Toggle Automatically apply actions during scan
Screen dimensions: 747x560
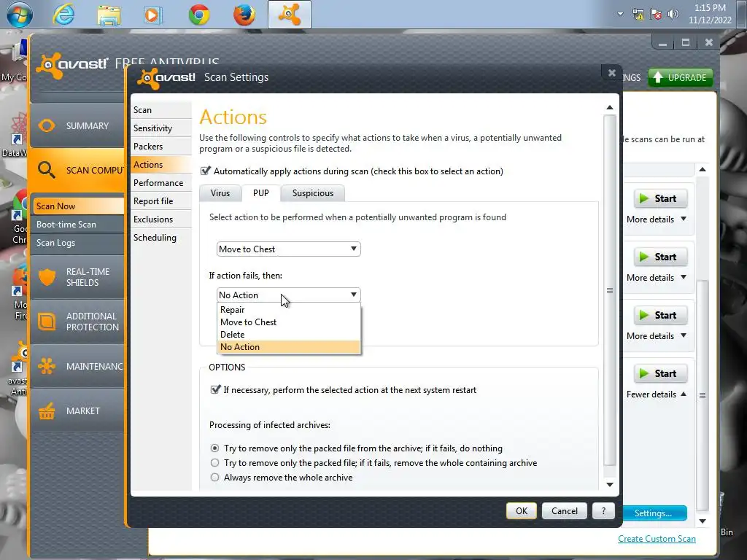206,171
